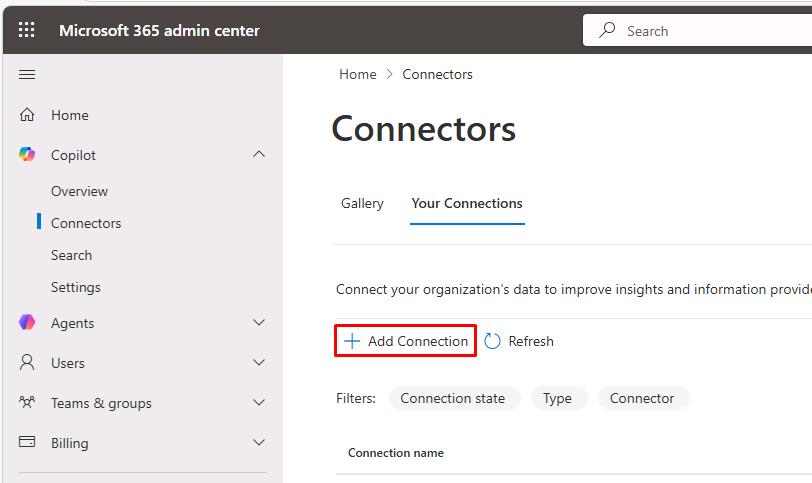This screenshot has width=812, height=483.
Task: Click Connectors in the breadcrumb
Action: click(438, 74)
